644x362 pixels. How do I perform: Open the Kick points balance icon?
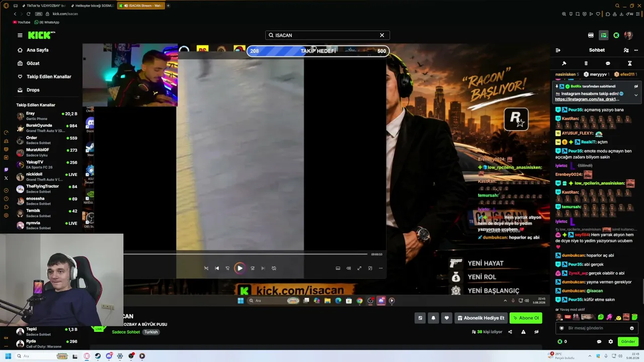(560, 341)
